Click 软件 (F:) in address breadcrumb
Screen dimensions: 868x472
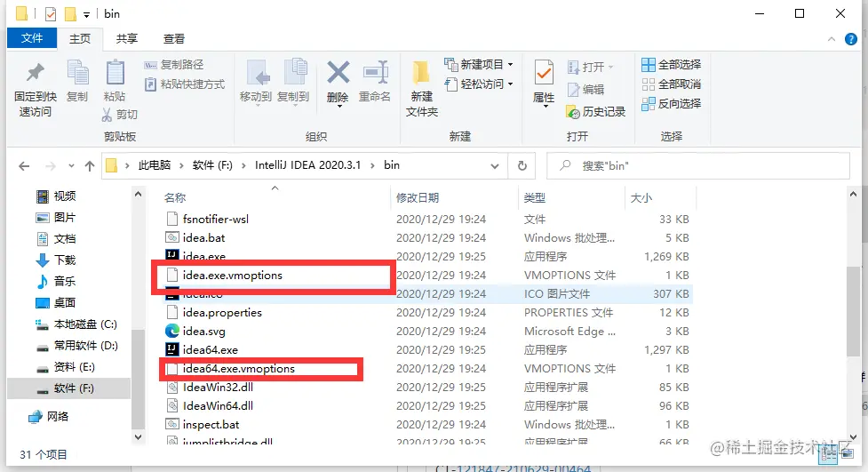pyautogui.click(x=212, y=165)
